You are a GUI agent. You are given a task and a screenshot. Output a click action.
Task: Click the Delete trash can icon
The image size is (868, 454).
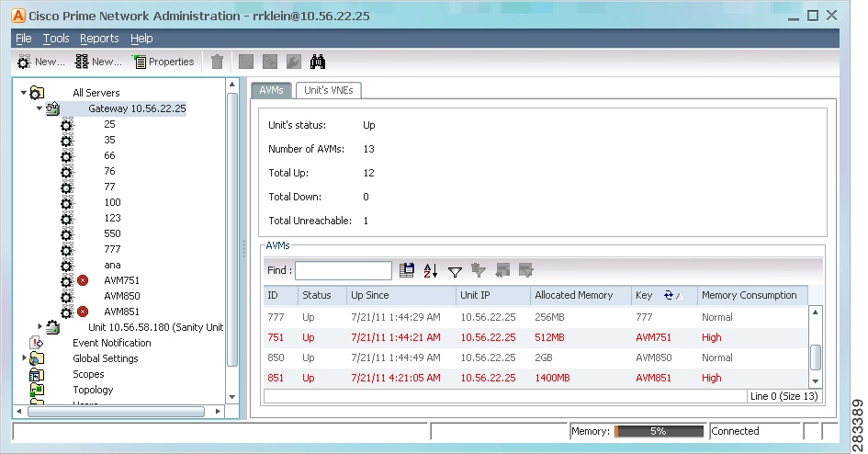(x=217, y=62)
